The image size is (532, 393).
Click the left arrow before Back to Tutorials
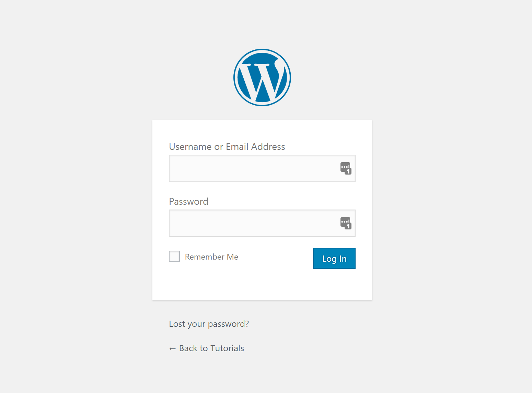tap(173, 348)
